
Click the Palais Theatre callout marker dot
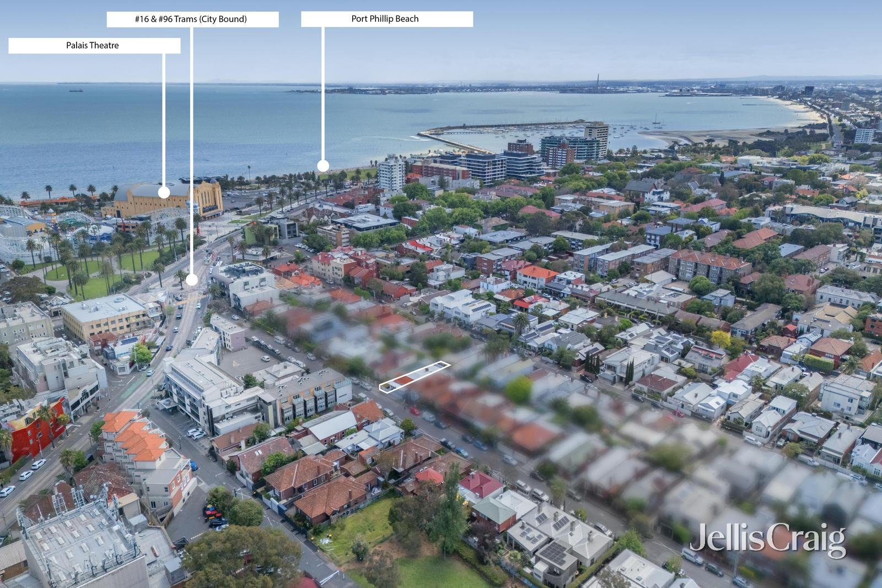coord(164,192)
